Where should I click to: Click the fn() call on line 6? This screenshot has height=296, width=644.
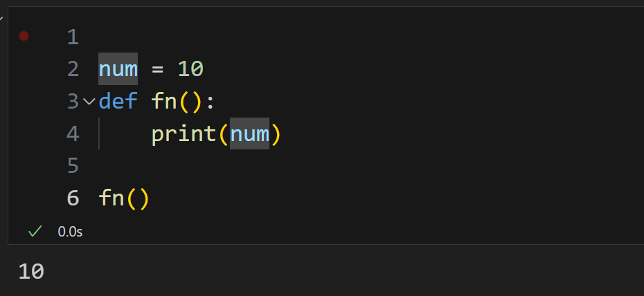(124, 198)
